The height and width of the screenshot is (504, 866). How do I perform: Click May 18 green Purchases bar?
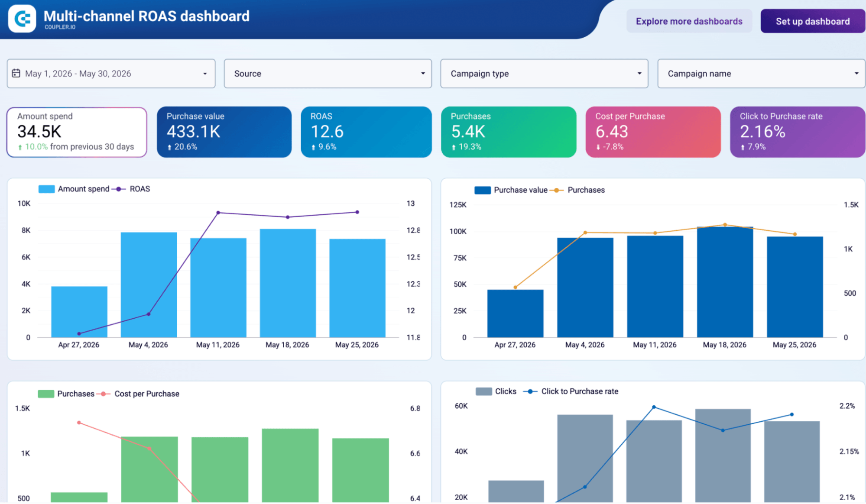[290, 466]
